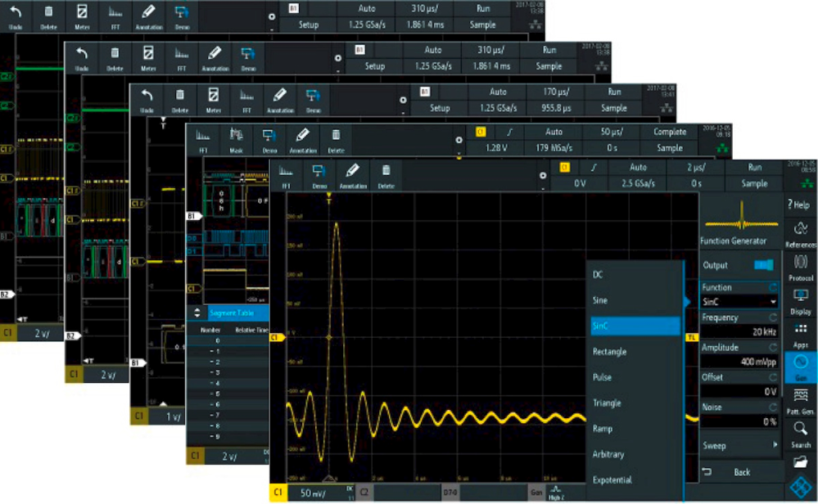Open the Function dropdown showing SinC
Screen dimensions: 818x504
pyautogui.click(x=739, y=302)
